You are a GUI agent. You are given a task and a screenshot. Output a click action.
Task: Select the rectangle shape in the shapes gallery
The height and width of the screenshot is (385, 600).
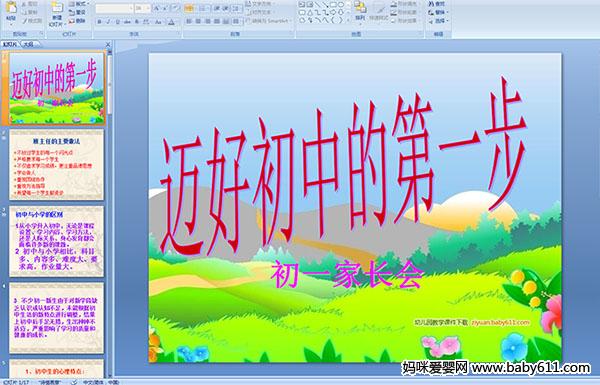tap(333, 4)
